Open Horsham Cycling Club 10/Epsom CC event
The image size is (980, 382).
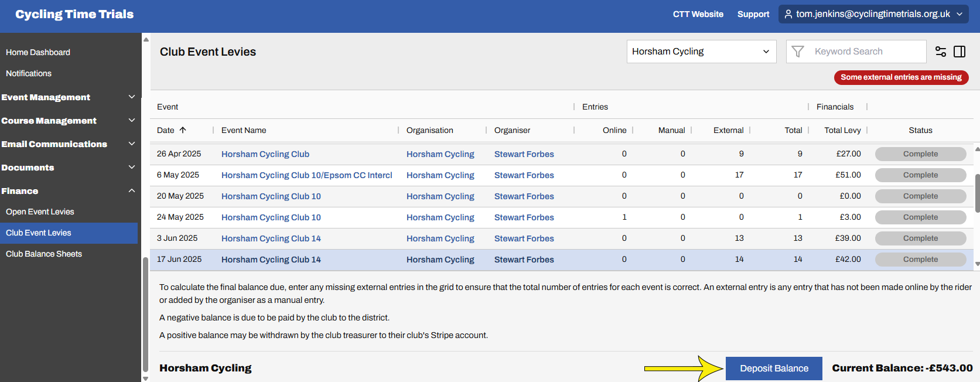pyautogui.click(x=306, y=175)
